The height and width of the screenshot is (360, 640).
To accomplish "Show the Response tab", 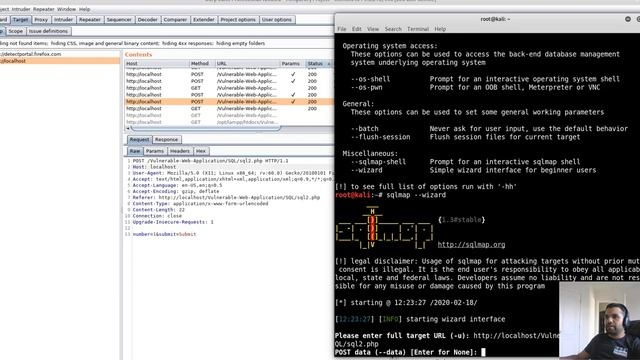I will pyautogui.click(x=167, y=140).
